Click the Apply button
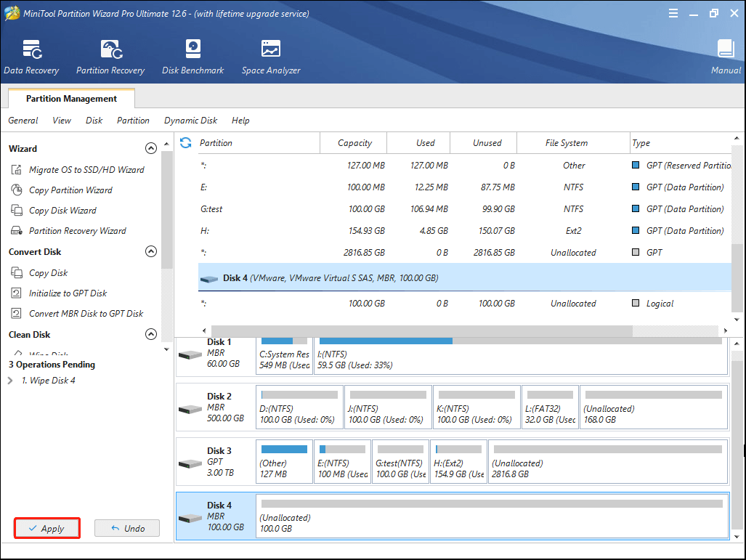 [x=46, y=528]
